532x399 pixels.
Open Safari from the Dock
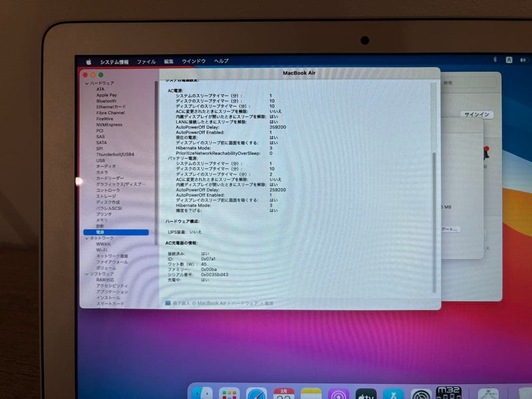pyautogui.click(x=257, y=393)
